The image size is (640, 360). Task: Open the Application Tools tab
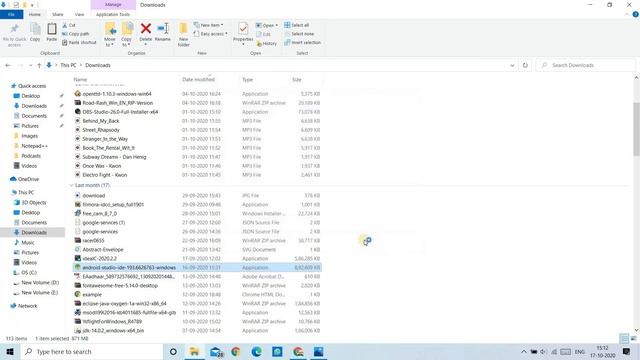pyautogui.click(x=113, y=14)
